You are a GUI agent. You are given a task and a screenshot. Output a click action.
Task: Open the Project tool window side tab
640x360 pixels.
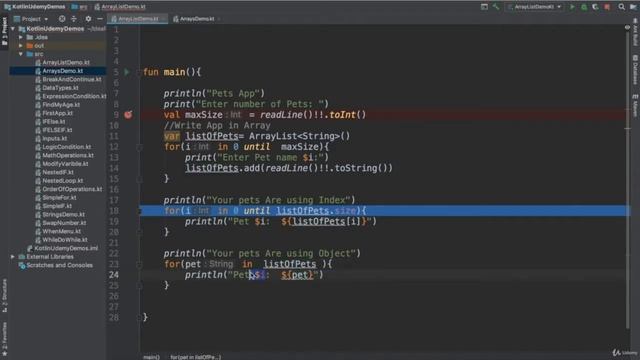coord(4,32)
